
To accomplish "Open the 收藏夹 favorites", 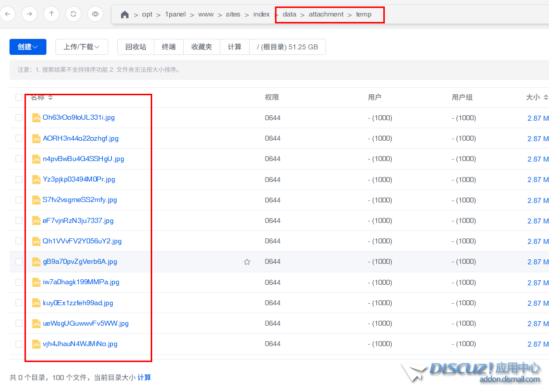I will point(202,47).
